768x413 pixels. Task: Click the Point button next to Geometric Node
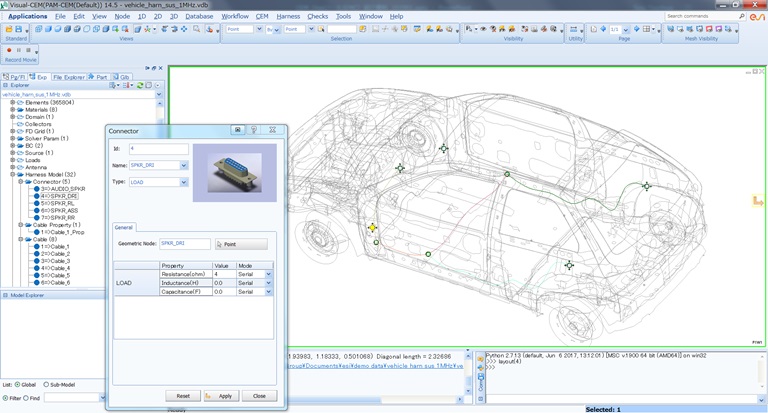coord(241,244)
